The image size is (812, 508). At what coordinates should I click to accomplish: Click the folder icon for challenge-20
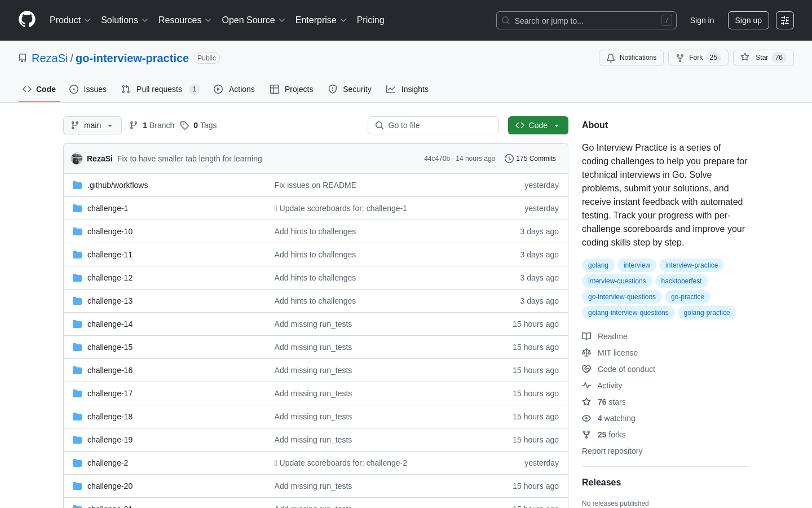tap(77, 486)
